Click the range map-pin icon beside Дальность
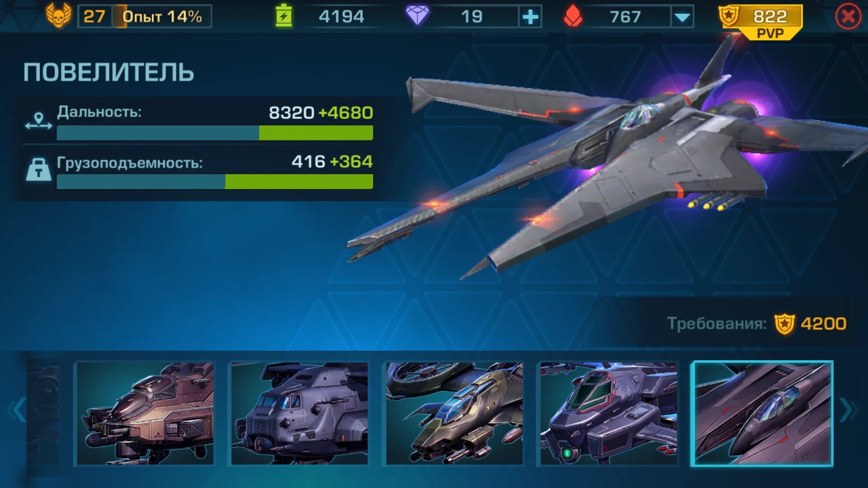This screenshot has width=868, height=488. [x=38, y=121]
